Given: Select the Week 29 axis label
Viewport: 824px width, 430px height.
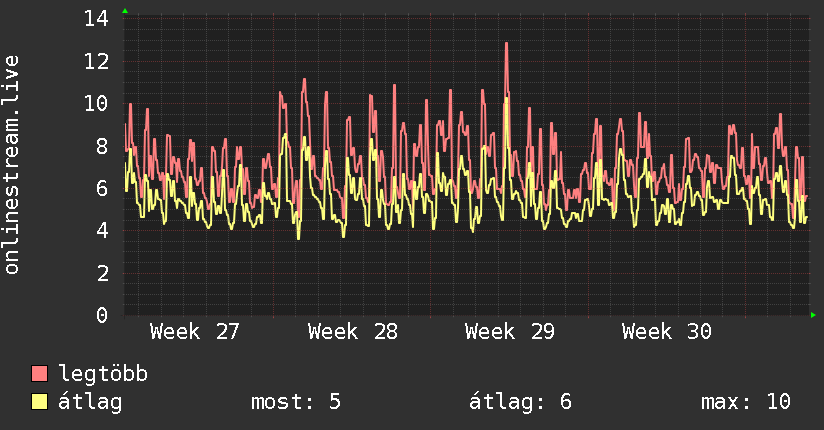Looking at the screenshot, I should coord(510,332).
